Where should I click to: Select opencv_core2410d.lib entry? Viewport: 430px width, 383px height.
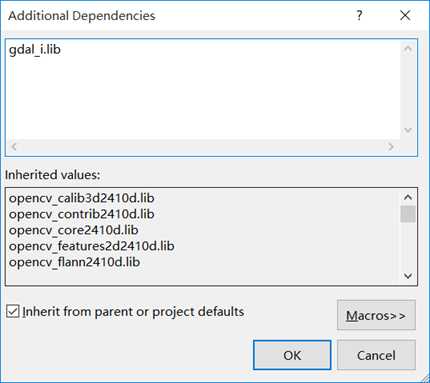tap(74, 230)
